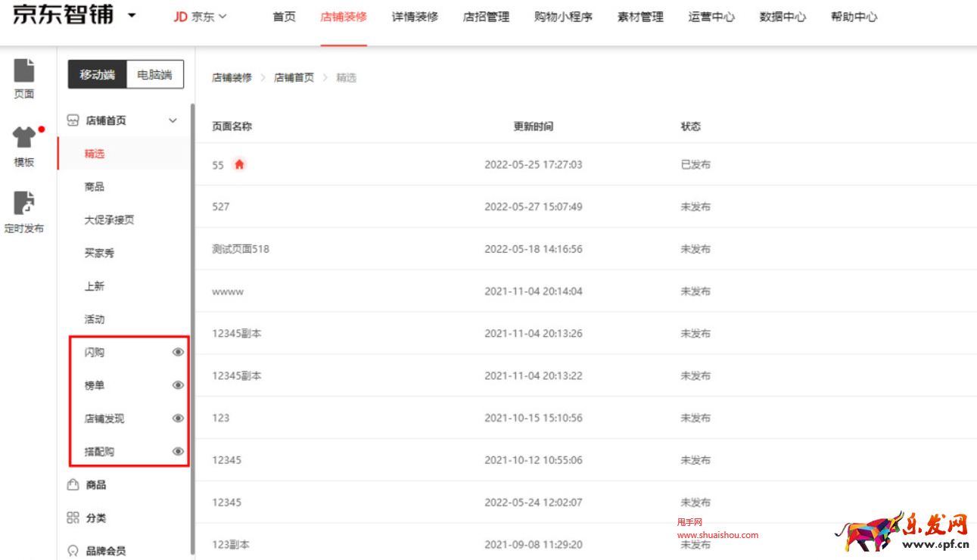Click timestamp 2021-10-12 10:55:06

[x=534, y=460]
